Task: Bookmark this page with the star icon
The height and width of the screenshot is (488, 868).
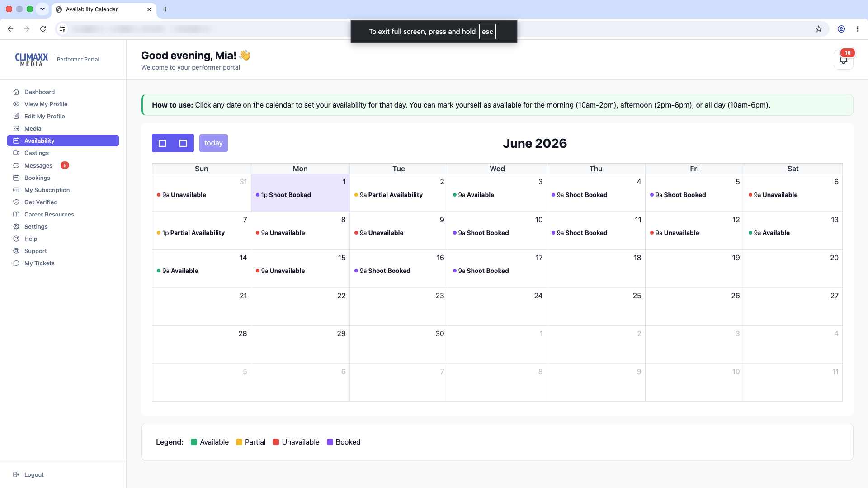Action: 819,29
